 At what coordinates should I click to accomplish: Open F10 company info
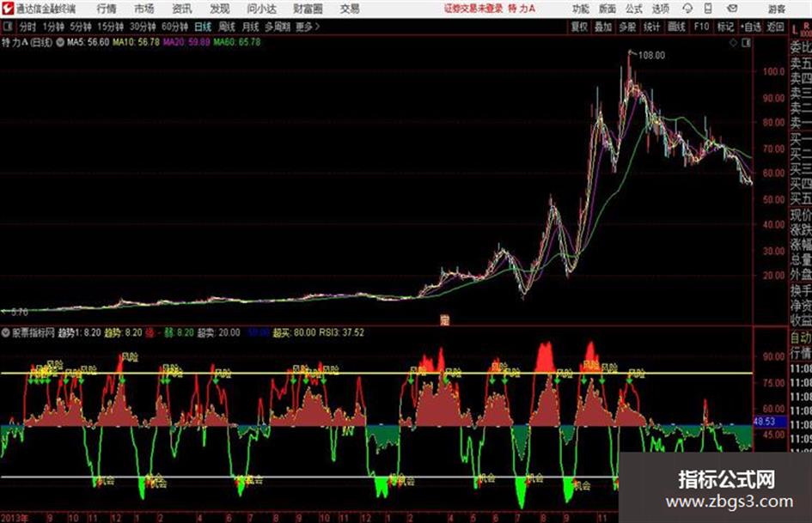point(701,27)
